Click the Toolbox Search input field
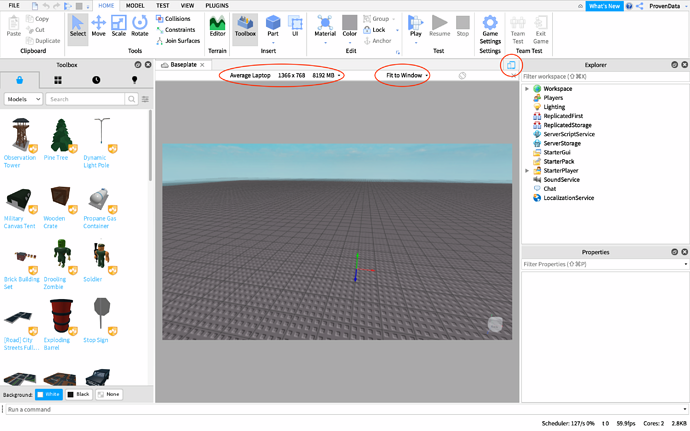The width and height of the screenshot is (690, 431). pyautogui.click(x=85, y=99)
